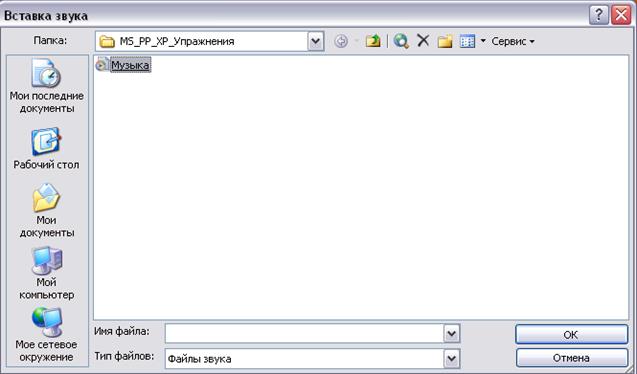The width and height of the screenshot is (637, 374).
Task: Close the Вставка звука dialog
Action: point(621,16)
